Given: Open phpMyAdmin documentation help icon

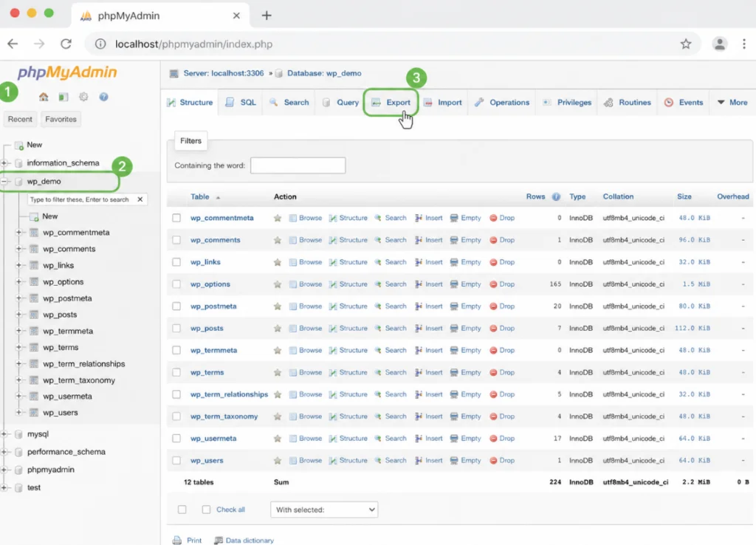Looking at the screenshot, I should click(103, 97).
